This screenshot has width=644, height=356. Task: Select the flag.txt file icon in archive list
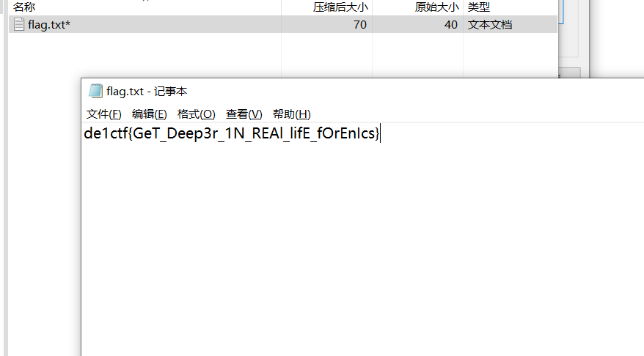19,24
